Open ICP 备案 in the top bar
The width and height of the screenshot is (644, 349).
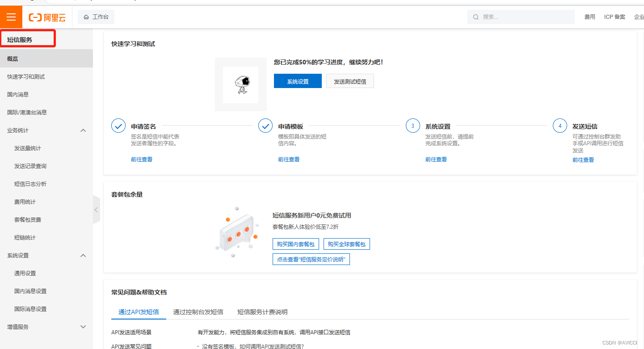615,17
